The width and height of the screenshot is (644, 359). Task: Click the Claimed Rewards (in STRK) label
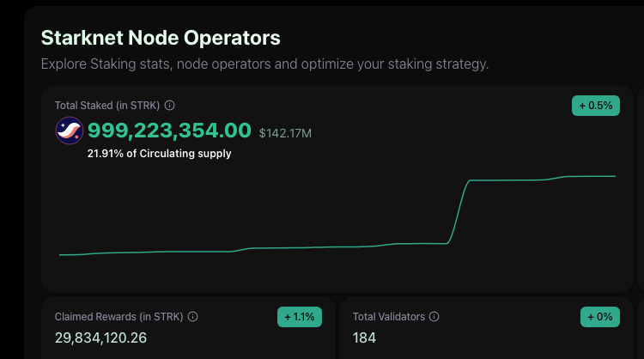click(x=118, y=317)
